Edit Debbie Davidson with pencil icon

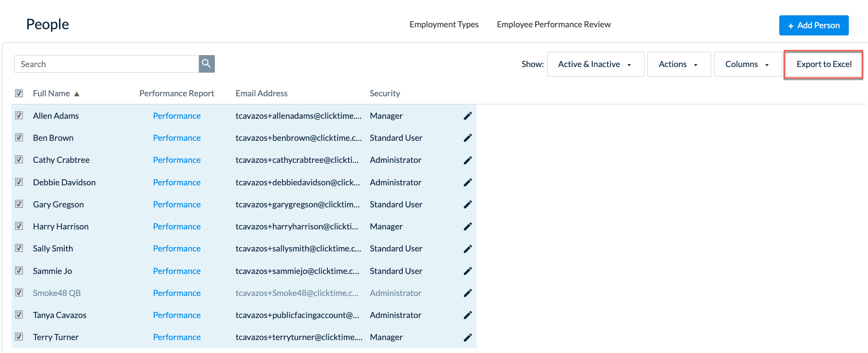[468, 182]
